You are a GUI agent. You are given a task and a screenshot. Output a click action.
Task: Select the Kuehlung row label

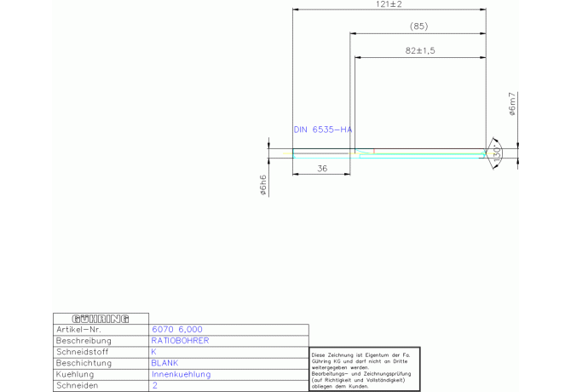point(78,374)
